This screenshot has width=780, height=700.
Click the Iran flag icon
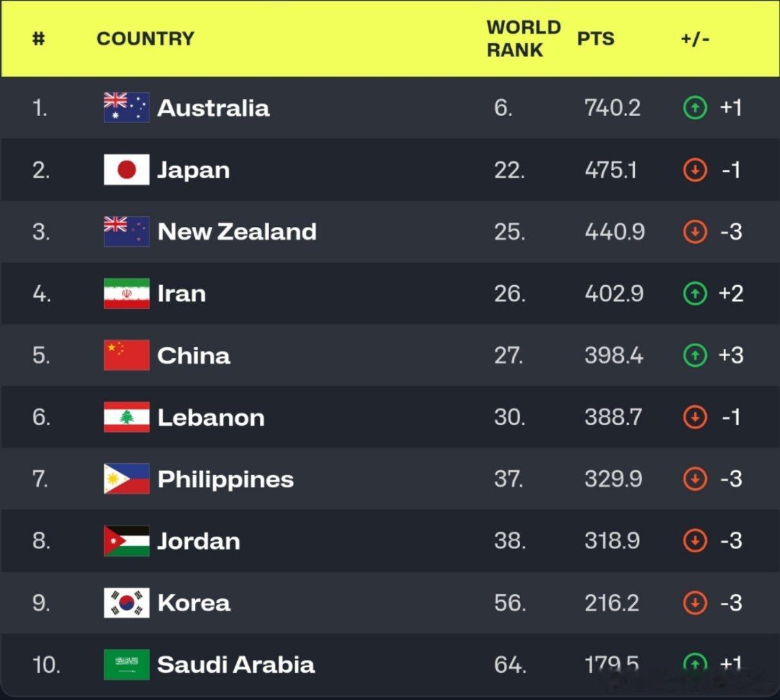tap(126, 294)
